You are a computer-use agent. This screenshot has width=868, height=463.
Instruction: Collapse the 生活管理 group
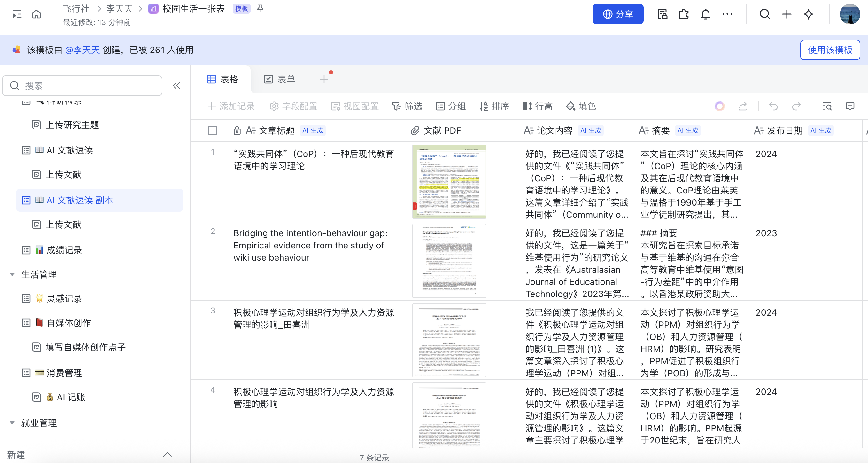tap(12, 274)
